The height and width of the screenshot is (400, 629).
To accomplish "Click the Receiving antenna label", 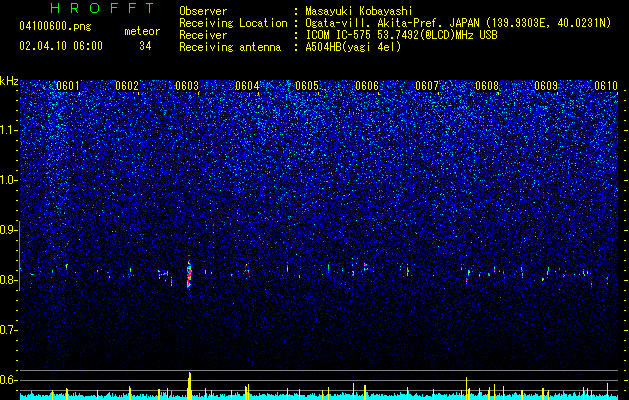I will (230, 47).
